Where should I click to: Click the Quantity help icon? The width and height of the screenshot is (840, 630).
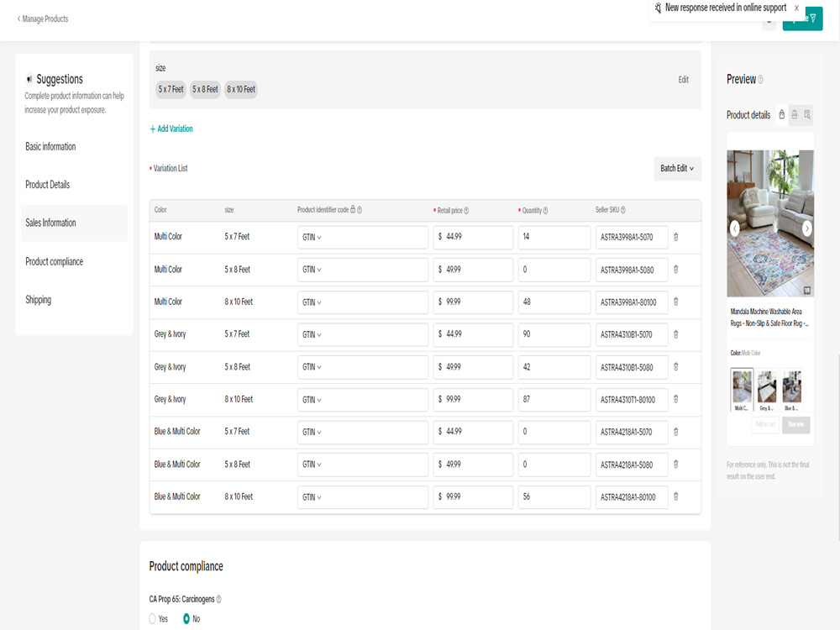point(545,211)
